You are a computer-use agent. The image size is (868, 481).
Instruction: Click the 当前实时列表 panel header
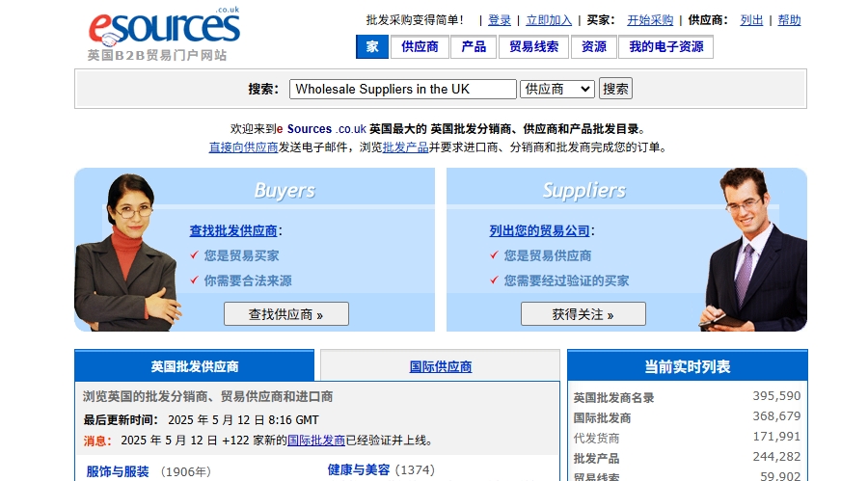click(x=687, y=366)
